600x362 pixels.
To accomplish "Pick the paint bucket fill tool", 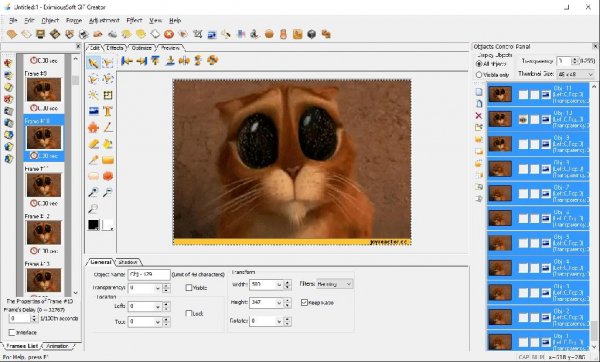I will point(108,144).
